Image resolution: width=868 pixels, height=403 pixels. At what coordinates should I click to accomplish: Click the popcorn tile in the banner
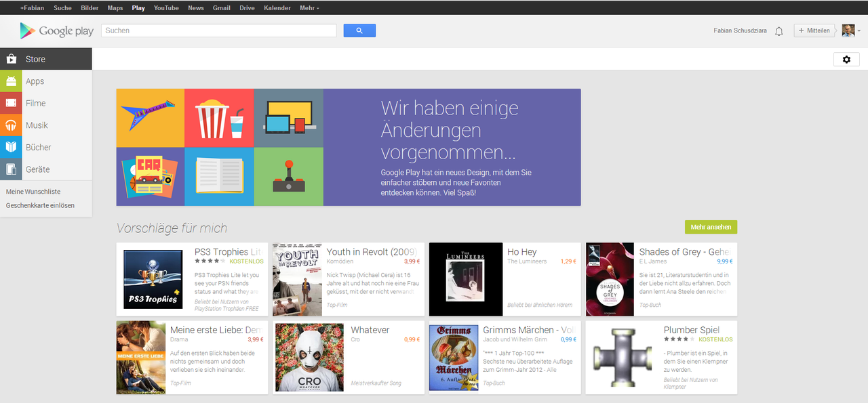pyautogui.click(x=219, y=118)
